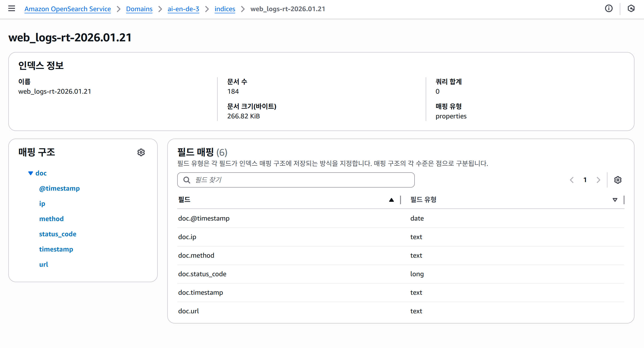The height and width of the screenshot is (348, 644).
Task: Click the hexagon icon at top right
Action: (631, 9)
